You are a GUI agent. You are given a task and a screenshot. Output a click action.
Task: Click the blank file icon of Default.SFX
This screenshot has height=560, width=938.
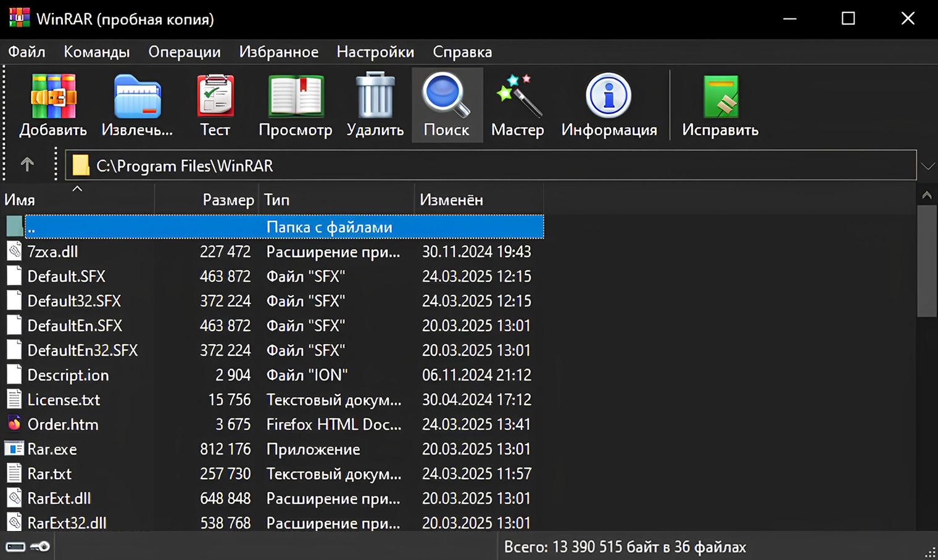click(14, 276)
